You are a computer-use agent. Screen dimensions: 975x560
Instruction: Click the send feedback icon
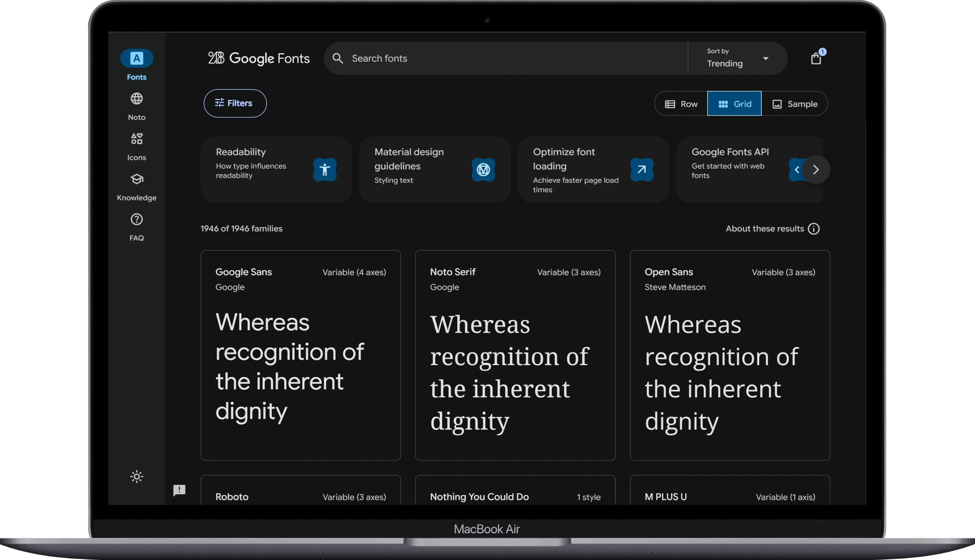[179, 491]
